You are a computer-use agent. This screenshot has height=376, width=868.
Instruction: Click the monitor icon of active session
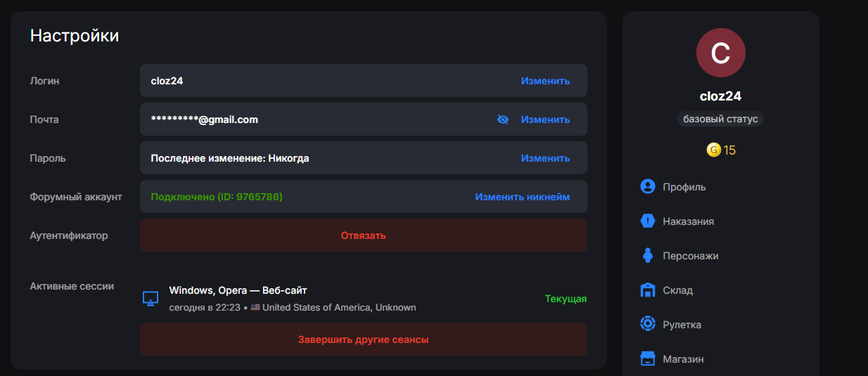click(x=151, y=299)
